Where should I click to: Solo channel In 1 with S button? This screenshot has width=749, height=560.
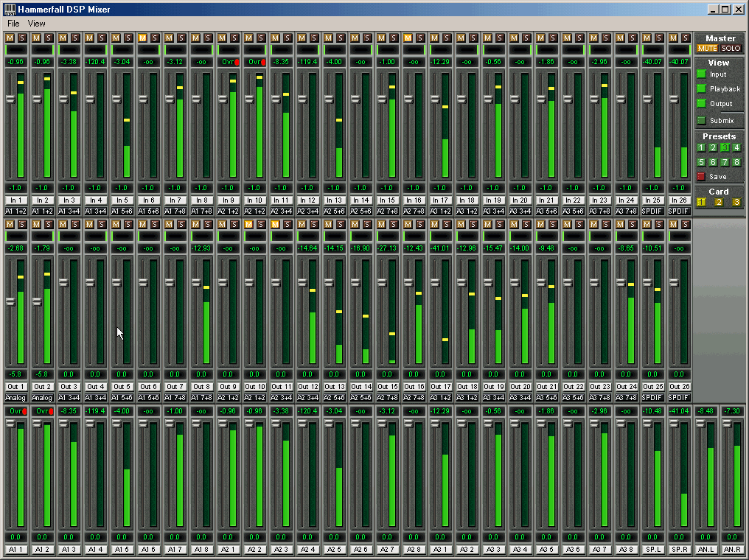(x=22, y=38)
